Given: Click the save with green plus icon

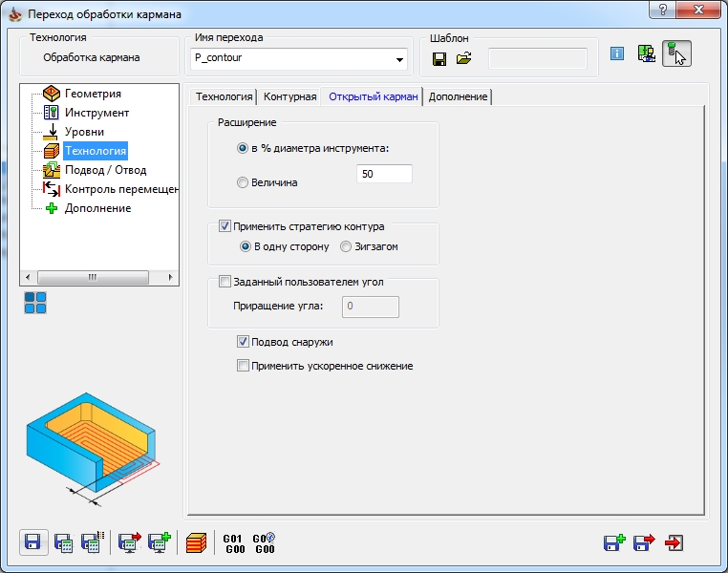Looking at the screenshot, I should tap(614, 542).
